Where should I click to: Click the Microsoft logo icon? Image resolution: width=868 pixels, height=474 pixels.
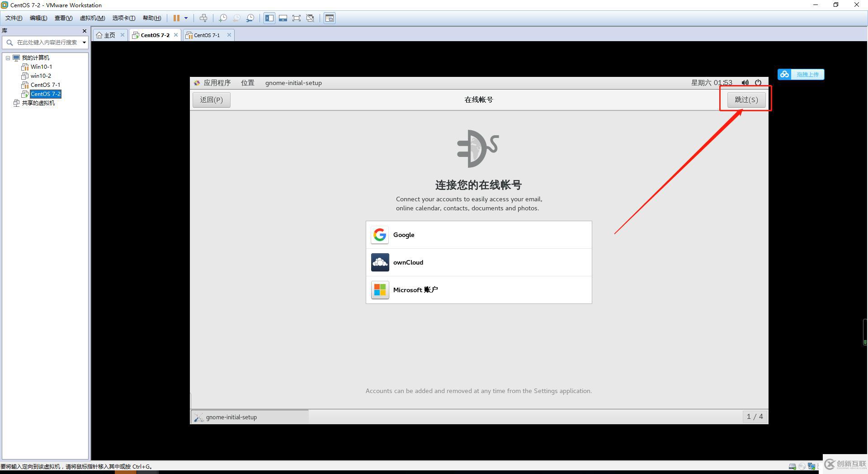[x=380, y=290]
